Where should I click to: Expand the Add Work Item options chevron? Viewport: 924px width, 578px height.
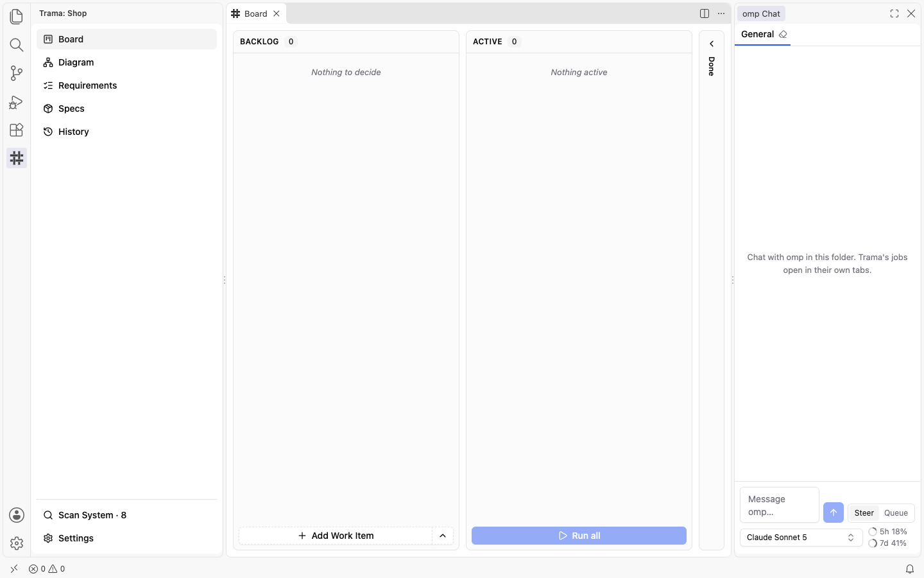click(443, 536)
